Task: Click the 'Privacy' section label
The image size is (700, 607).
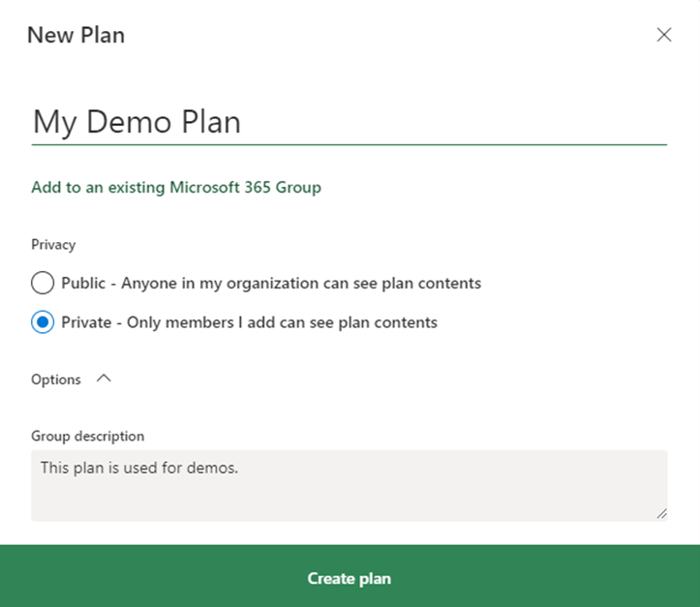Action: (53, 245)
